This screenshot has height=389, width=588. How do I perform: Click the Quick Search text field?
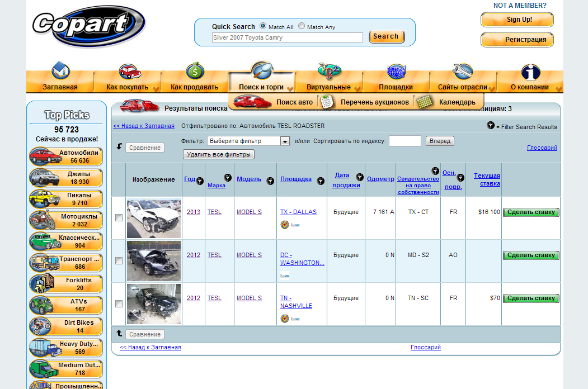click(x=287, y=37)
